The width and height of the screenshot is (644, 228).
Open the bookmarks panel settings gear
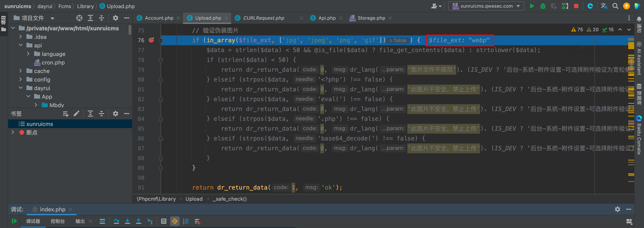click(x=115, y=114)
